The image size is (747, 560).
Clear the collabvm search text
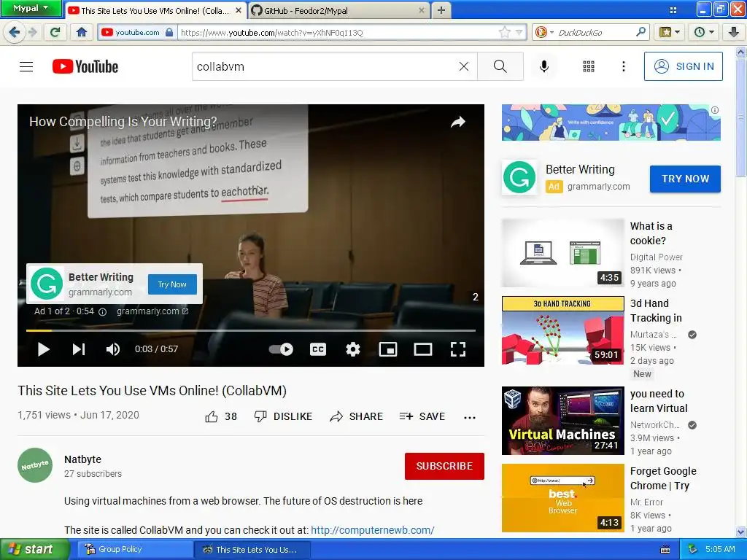[463, 66]
